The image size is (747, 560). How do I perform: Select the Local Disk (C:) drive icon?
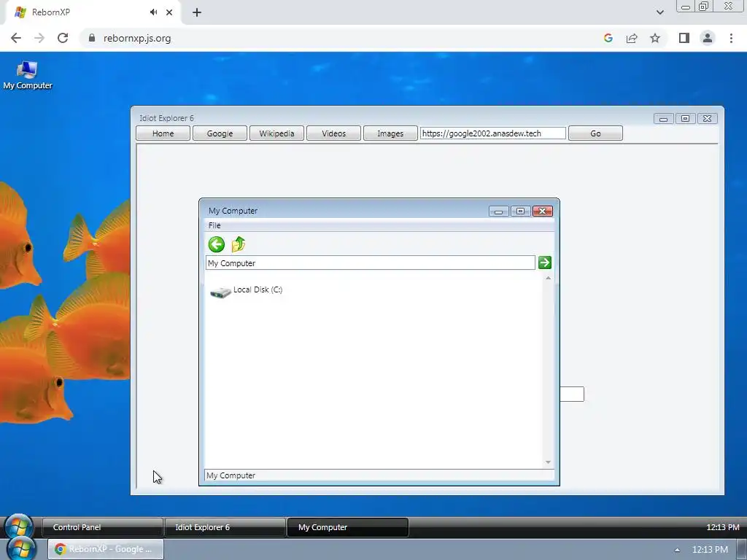pyautogui.click(x=220, y=292)
